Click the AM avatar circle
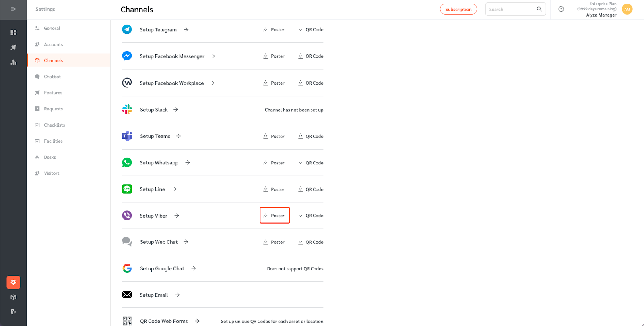 (627, 9)
